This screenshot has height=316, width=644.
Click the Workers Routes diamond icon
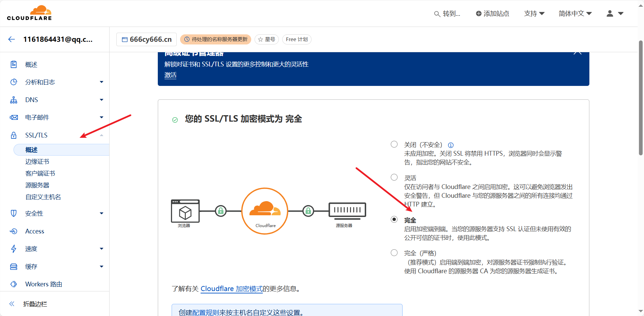13,284
